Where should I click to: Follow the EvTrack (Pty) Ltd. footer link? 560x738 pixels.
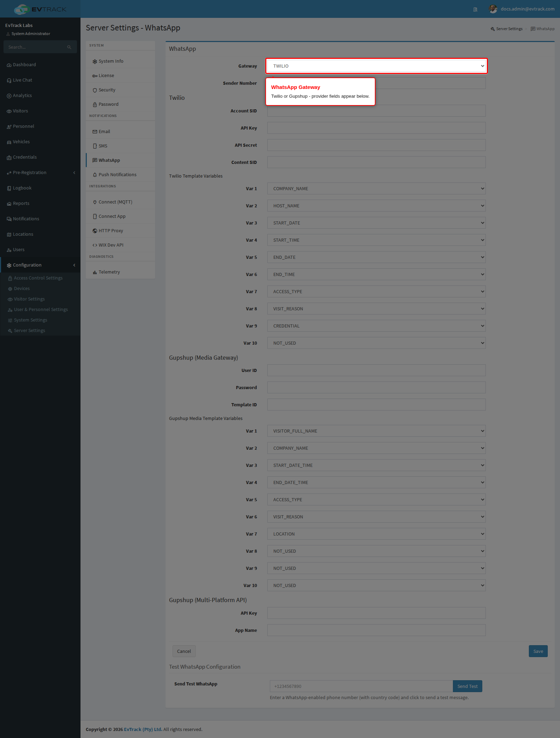(x=143, y=729)
